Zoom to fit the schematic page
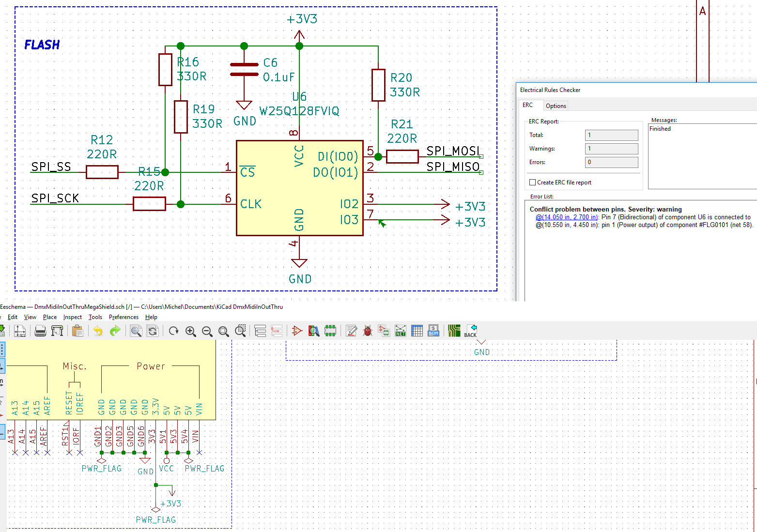The width and height of the screenshot is (757, 532). tap(223, 331)
